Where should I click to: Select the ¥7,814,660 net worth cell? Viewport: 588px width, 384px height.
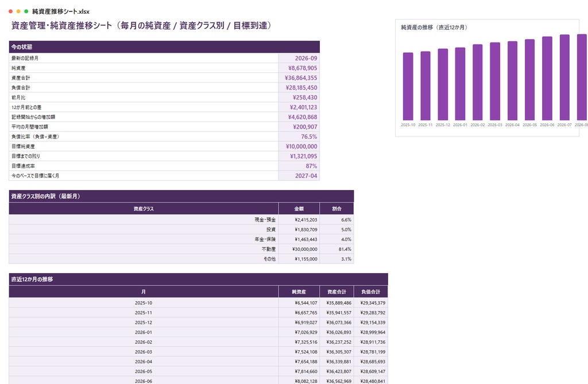pyautogui.click(x=299, y=371)
